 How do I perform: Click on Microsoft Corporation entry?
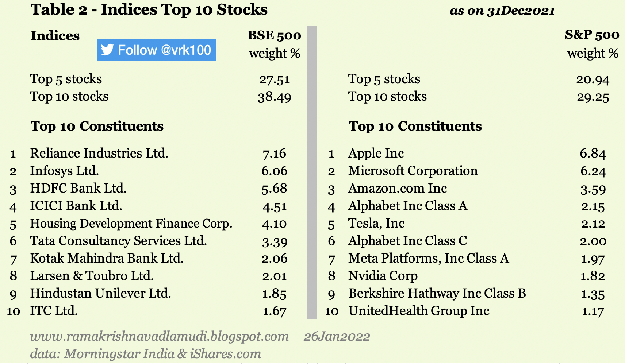click(413, 171)
